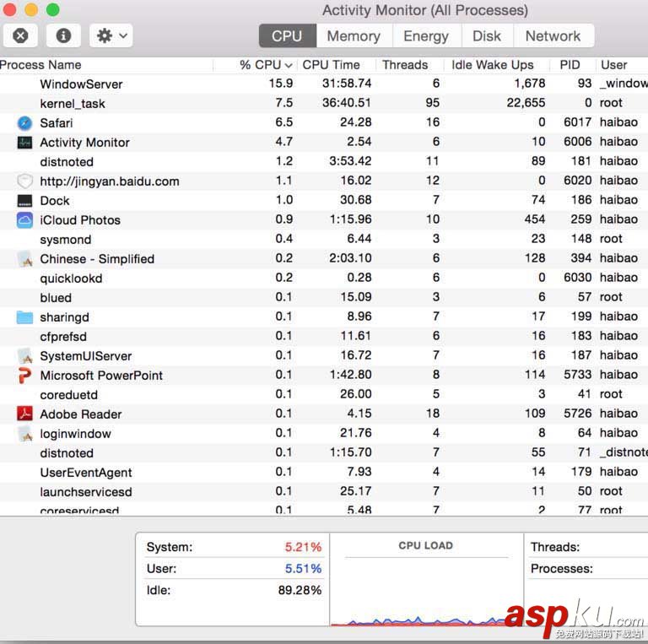Click the Processes: label in summary

(562, 568)
